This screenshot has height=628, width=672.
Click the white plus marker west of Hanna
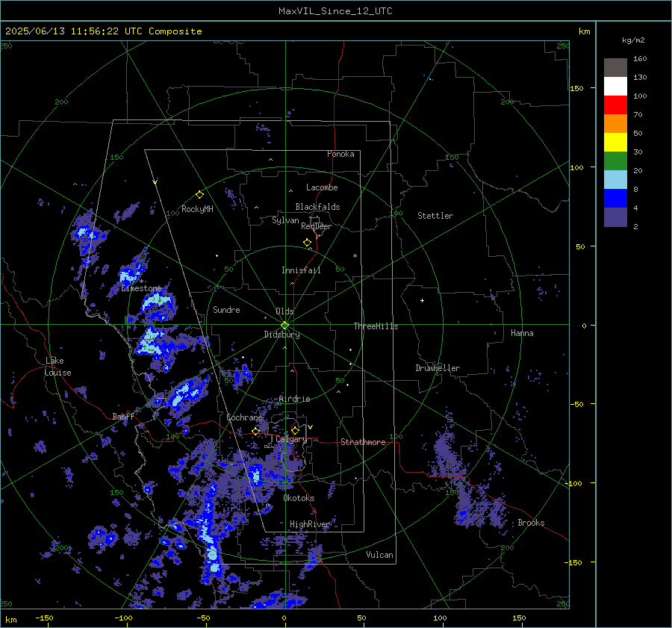422,300
